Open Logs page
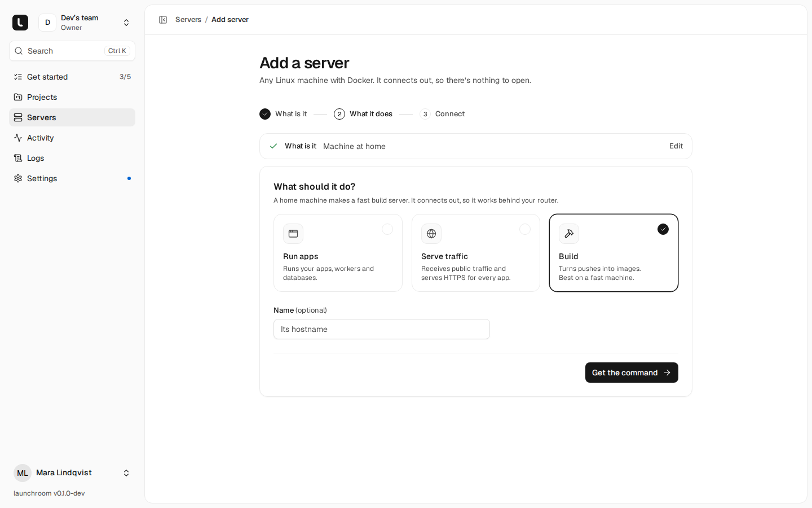The image size is (812, 508). [x=72, y=158]
